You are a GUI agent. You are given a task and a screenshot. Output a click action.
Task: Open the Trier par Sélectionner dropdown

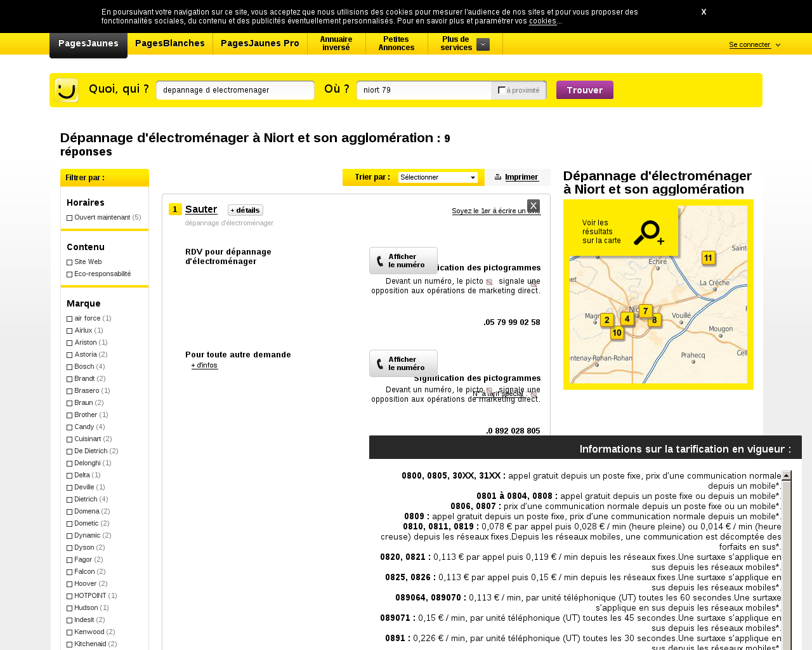(438, 178)
